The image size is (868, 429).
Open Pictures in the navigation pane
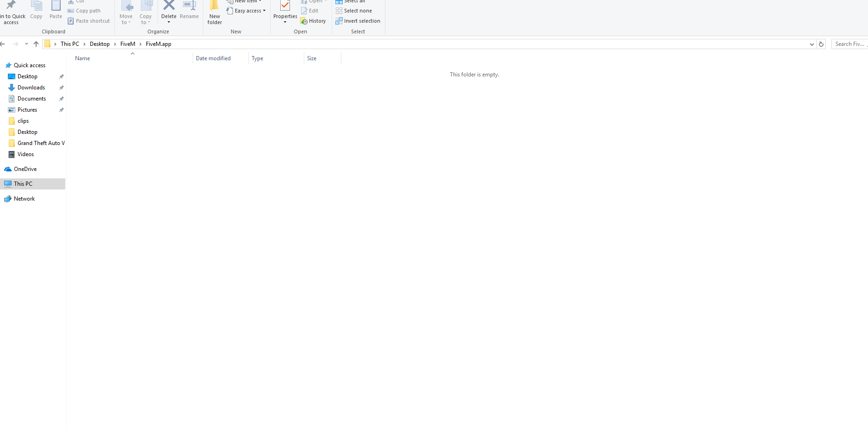click(27, 110)
